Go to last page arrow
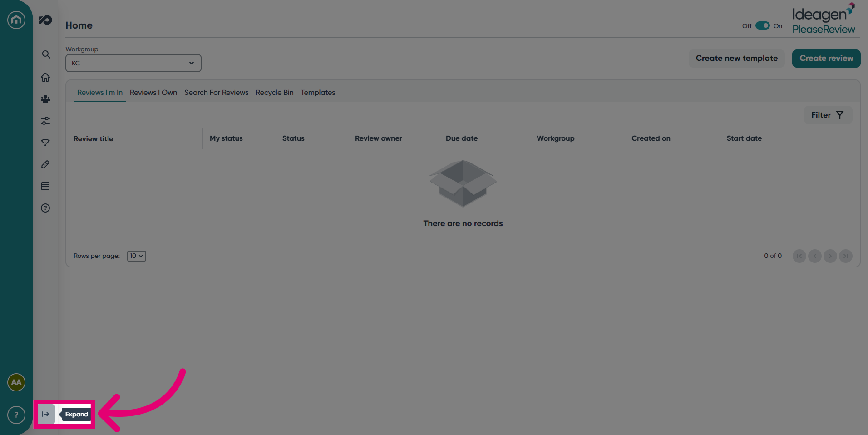The image size is (868, 435). (846, 256)
